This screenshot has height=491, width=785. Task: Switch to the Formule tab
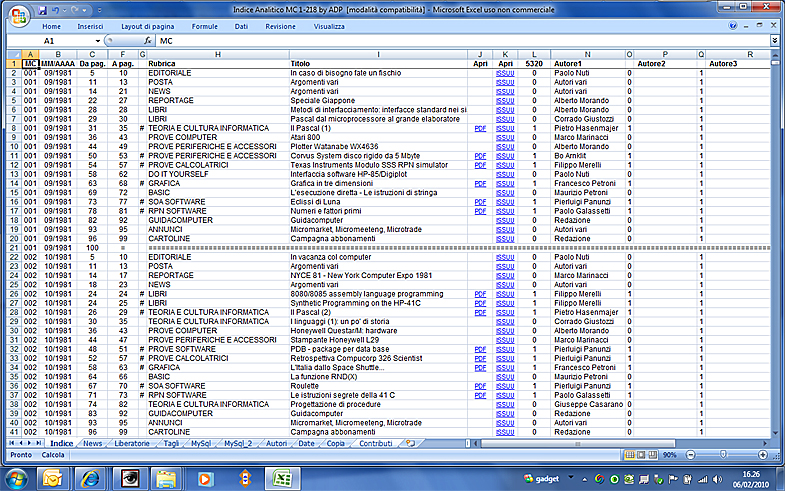pyautogui.click(x=204, y=27)
